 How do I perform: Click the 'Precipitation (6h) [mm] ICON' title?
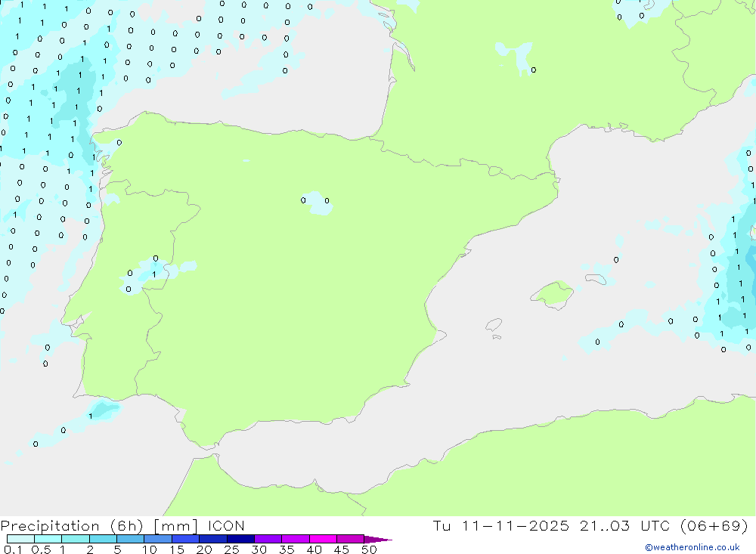point(122,525)
